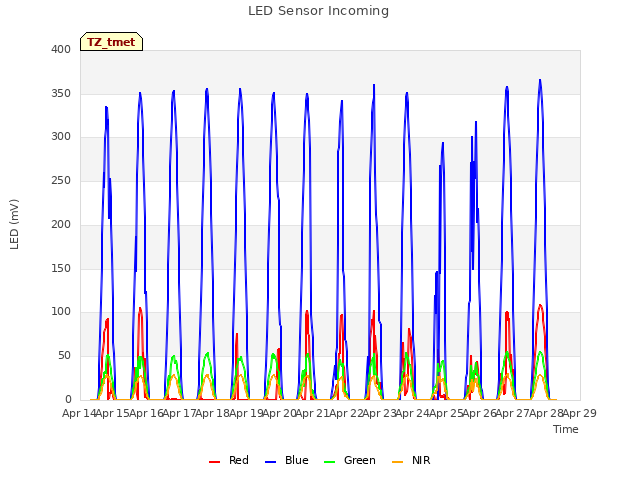The width and height of the screenshot is (640, 480).
Task: Click the 150 y-axis tick label
Action: [x=61, y=269]
